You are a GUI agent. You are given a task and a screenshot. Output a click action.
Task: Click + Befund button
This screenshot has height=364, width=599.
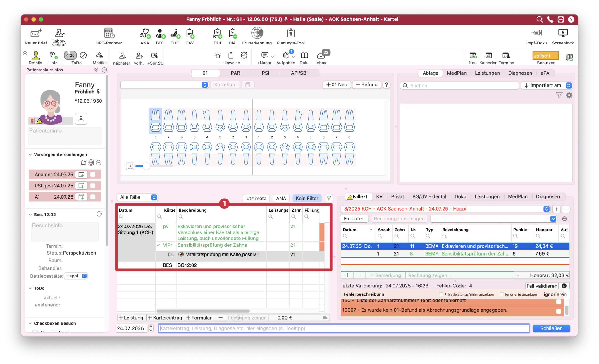click(x=367, y=84)
